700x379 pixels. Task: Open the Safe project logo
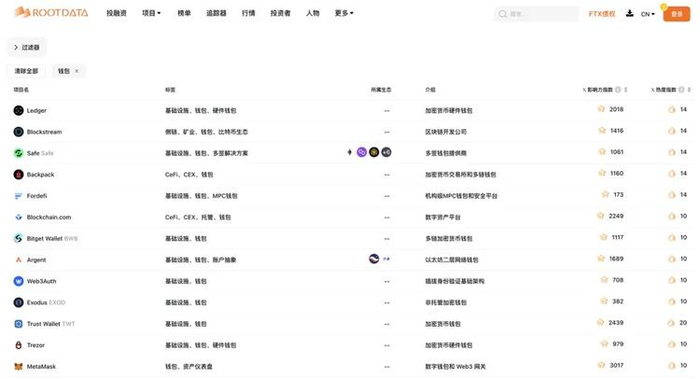18,153
